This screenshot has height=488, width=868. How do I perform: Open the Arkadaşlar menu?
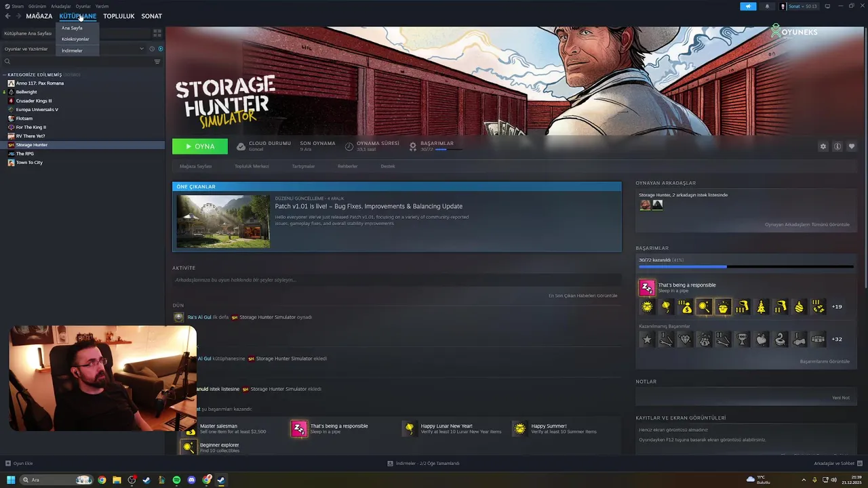tap(60, 6)
